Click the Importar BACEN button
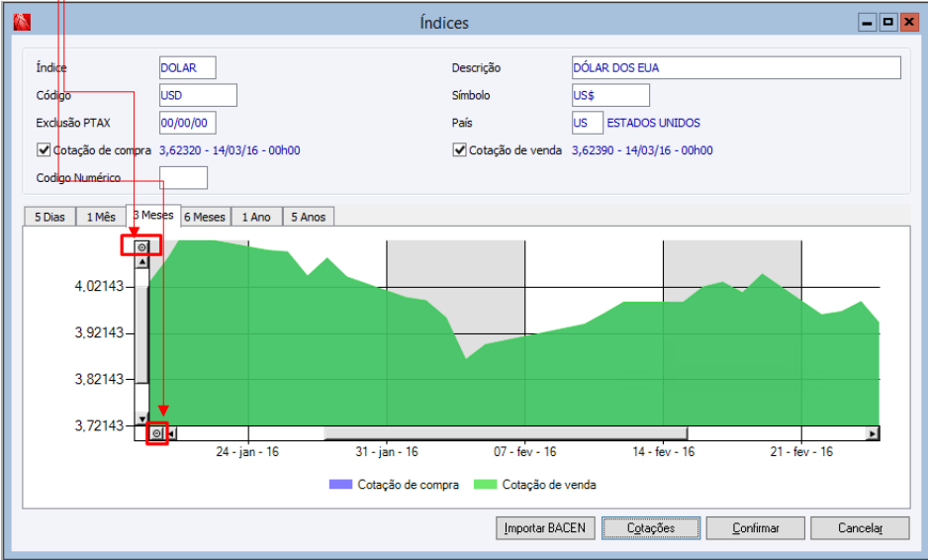This screenshot has width=928, height=560. pyautogui.click(x=545, y=528)
